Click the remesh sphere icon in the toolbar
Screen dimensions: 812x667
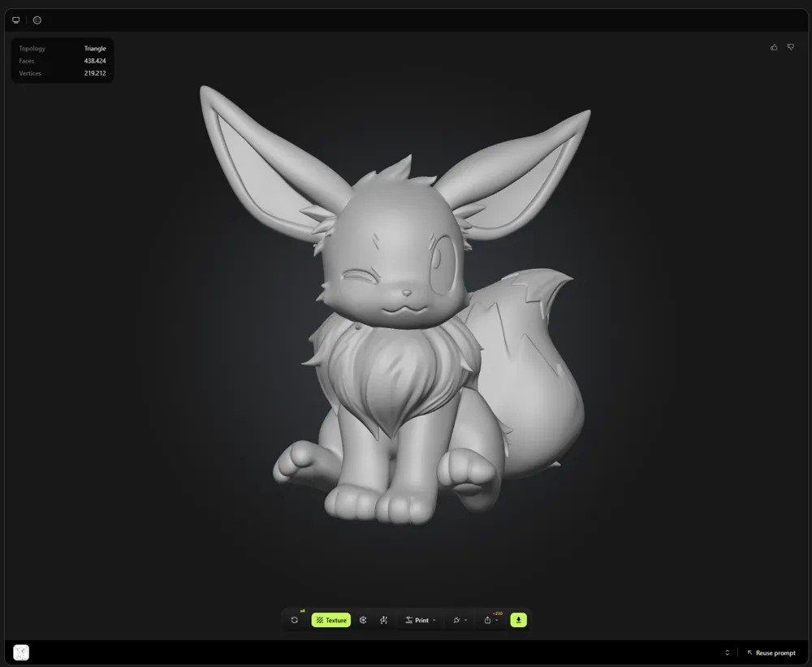363,620
